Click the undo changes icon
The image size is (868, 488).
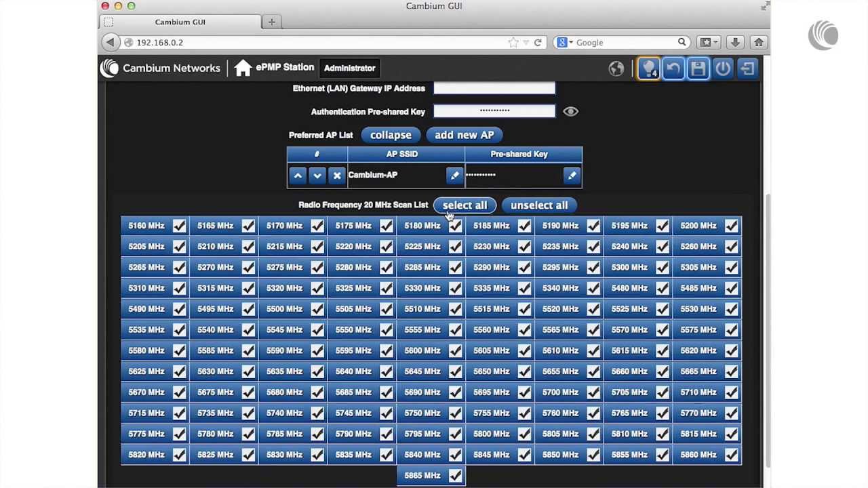[x=673, y=68]
